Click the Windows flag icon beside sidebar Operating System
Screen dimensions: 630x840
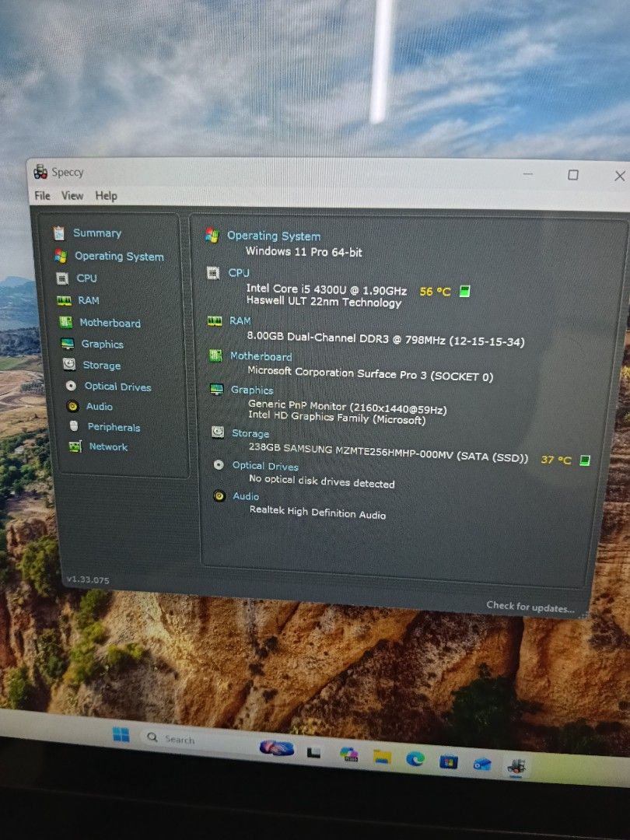click(61, 256)
